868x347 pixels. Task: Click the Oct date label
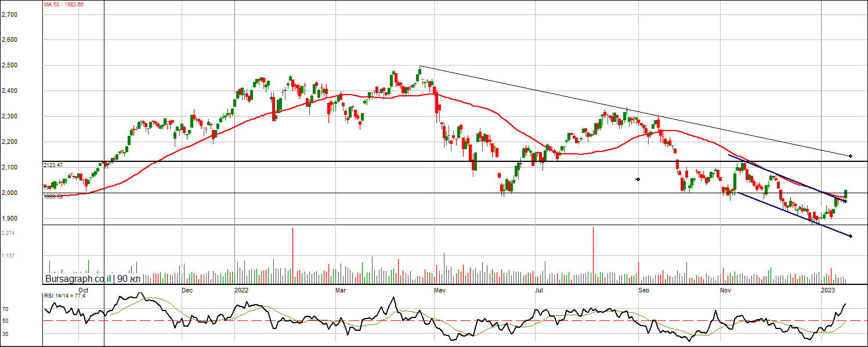[x=84, y=289]
